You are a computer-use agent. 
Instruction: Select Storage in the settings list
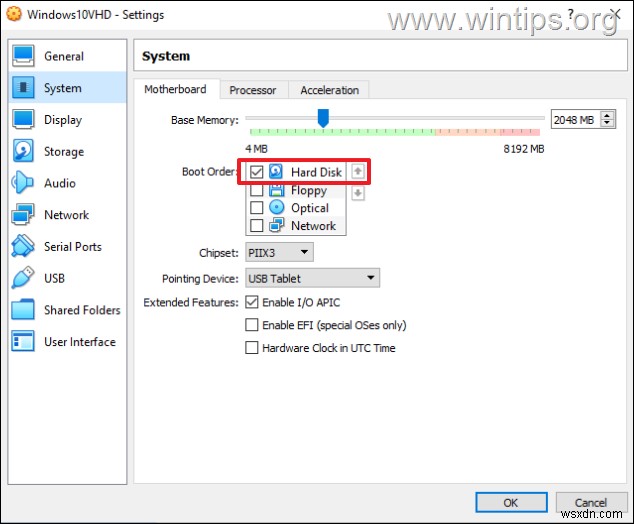coord(68,151)
